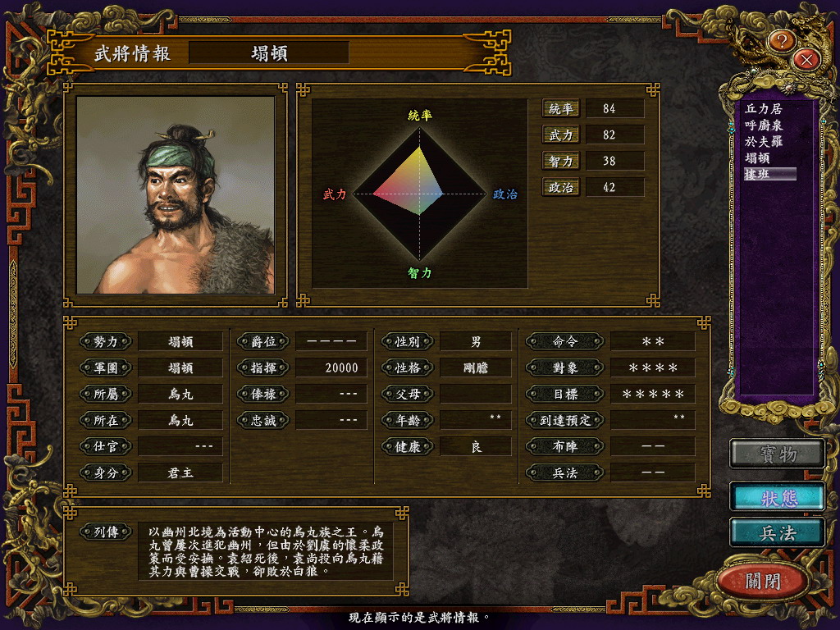Switch to the 兵法 tactics tab

point(778,532)
